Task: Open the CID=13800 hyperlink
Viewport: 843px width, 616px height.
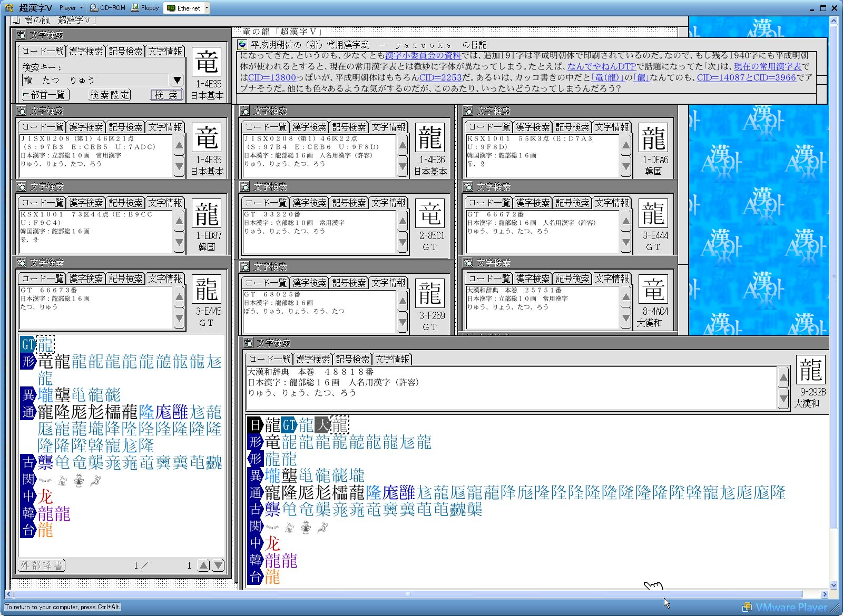Action: 272,77
